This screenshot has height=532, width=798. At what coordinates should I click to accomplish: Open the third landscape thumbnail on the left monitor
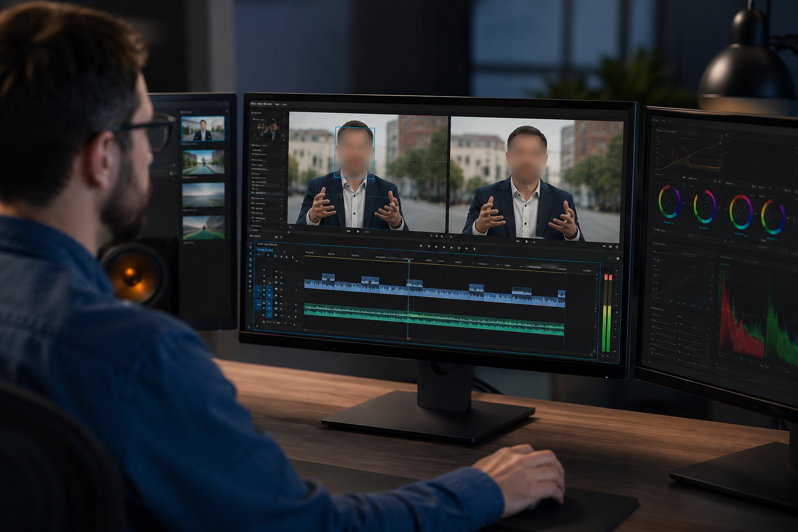click(203, 195)
